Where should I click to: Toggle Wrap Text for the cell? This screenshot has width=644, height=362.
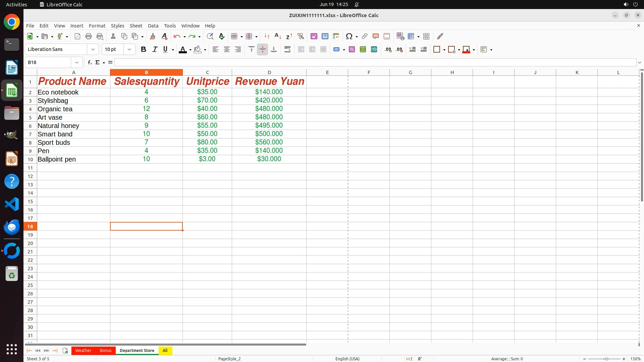pos(287,49)
